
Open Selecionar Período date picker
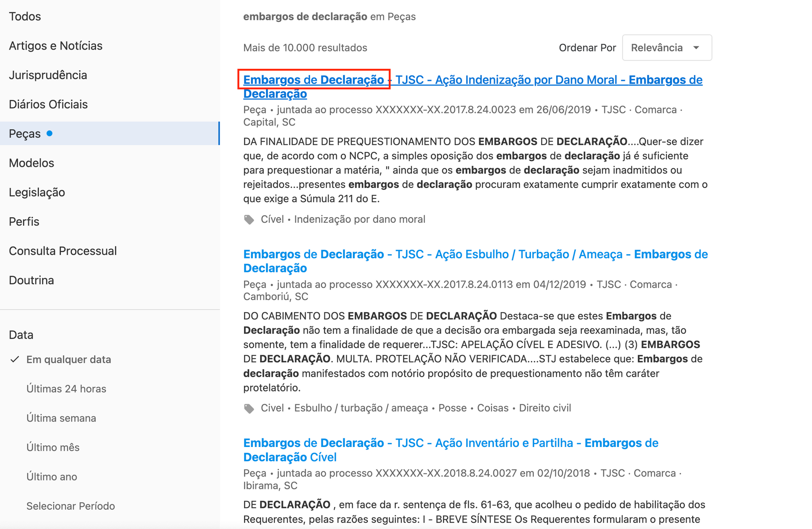[x=71, y=506]
